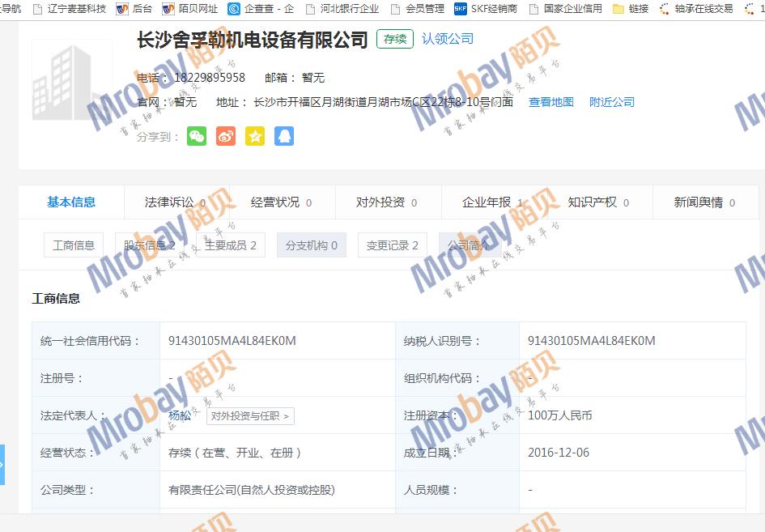Expand the blue side panel arrow at left edge
Viewport: 765px width, 532px height.
tap(2, 465)
